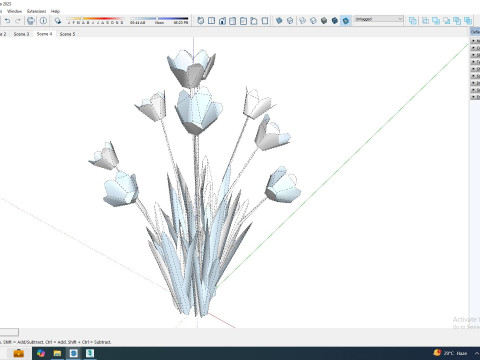Select Shaded face style
This screenshot has height=360, width=480.
[x=324, y=21]
